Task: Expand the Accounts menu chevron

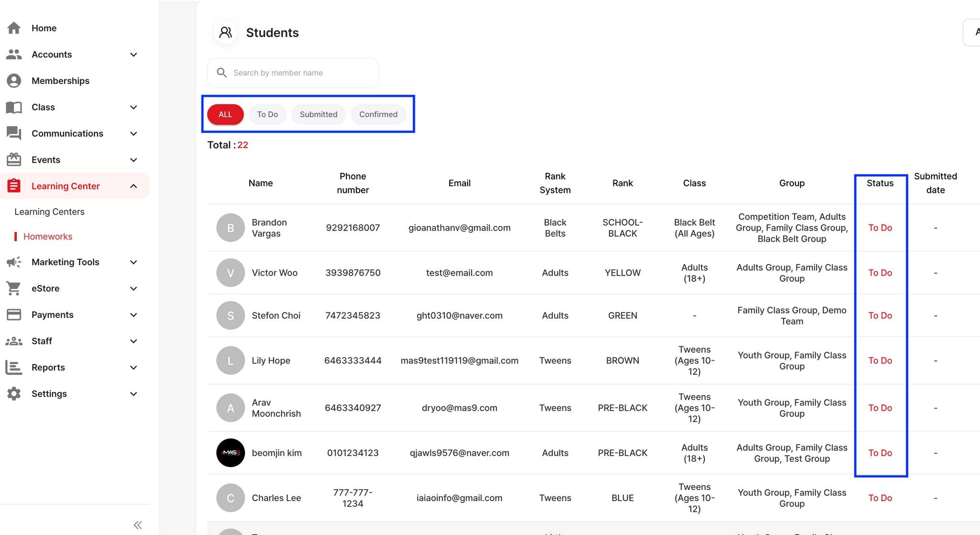Action: pos(134,55)
